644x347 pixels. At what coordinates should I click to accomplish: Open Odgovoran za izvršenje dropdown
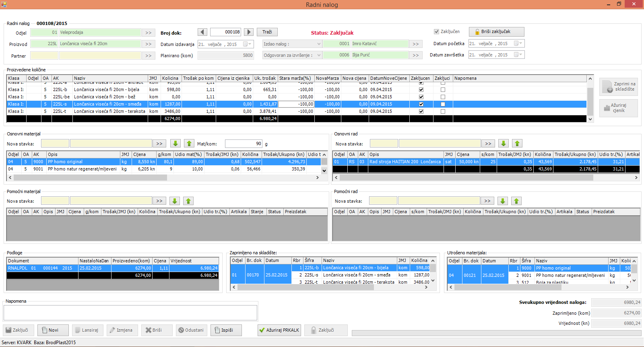tap(319, 55)
